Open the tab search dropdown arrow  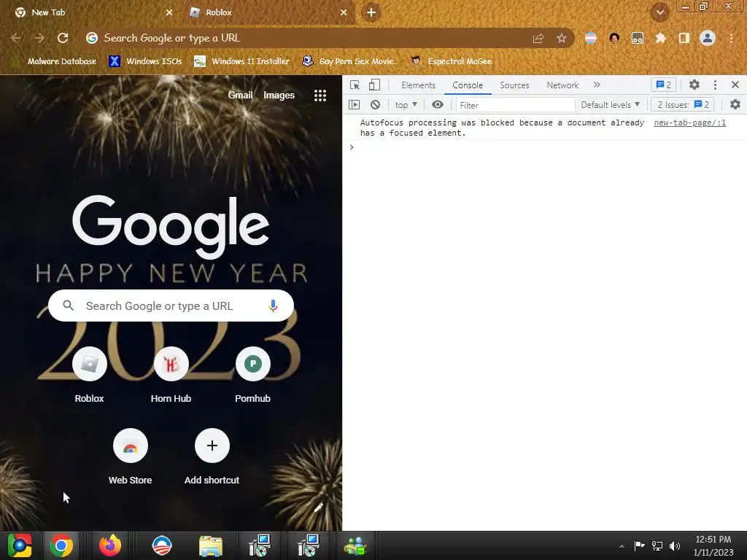pyautogui.click(x=660, y=12)
